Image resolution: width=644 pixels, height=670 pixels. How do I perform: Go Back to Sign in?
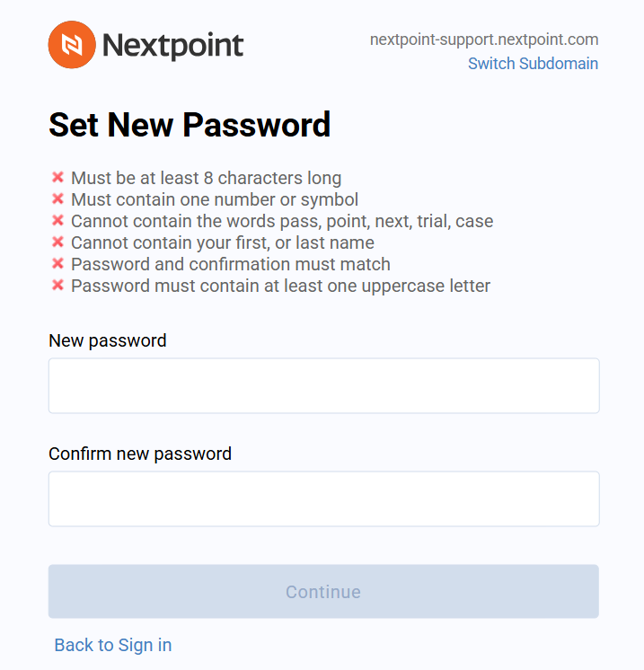[x=113, y=645]
